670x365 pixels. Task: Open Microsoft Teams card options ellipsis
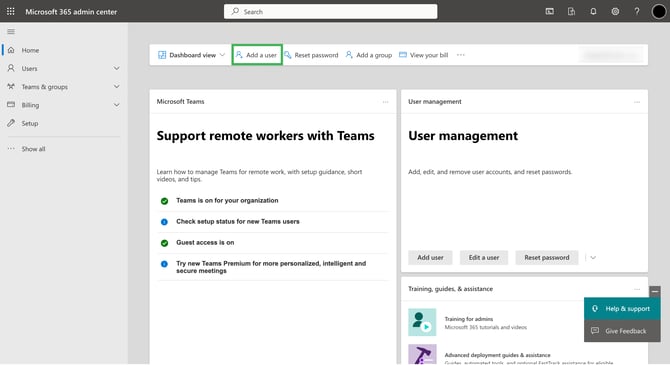point(385,102)
